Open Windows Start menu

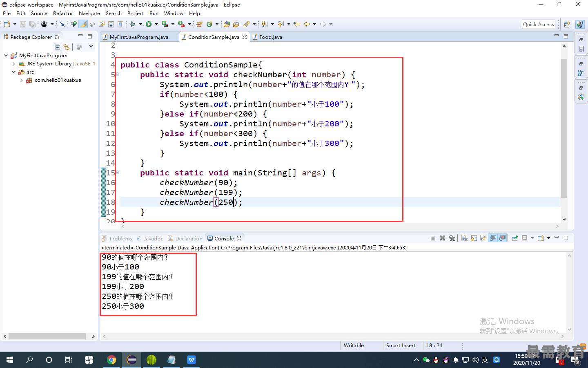(x=10, y=360)
